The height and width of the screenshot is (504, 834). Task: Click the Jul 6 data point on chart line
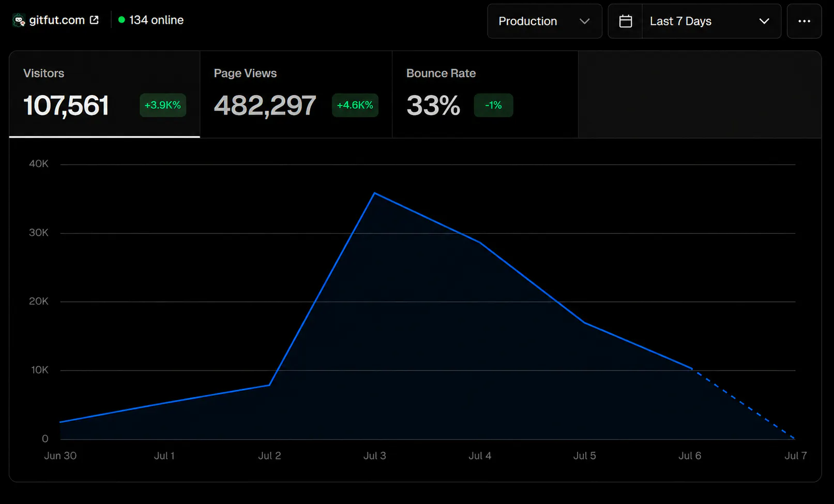coord(691,368)
